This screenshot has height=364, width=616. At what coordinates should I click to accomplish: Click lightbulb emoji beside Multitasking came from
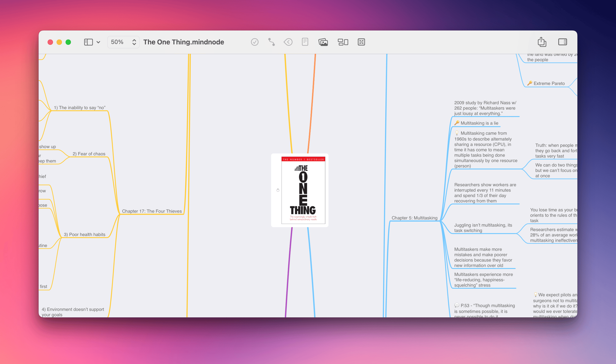pos(457,133)
